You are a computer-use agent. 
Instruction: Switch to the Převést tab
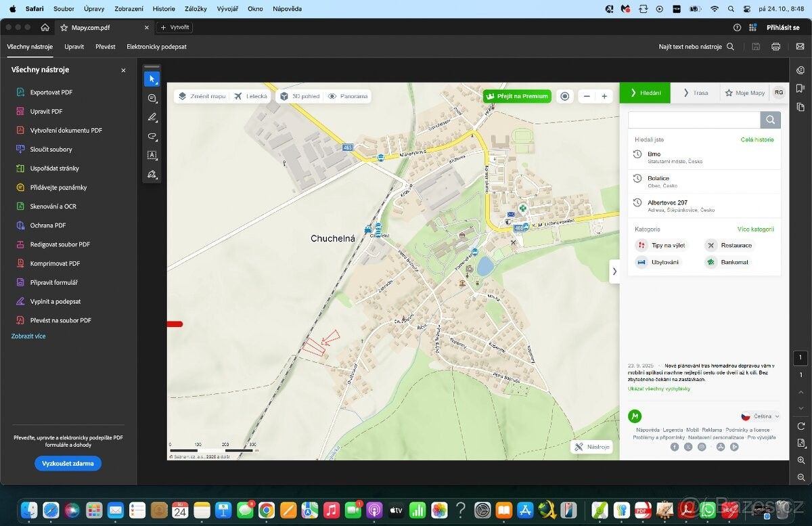click(x=105, y=47)
